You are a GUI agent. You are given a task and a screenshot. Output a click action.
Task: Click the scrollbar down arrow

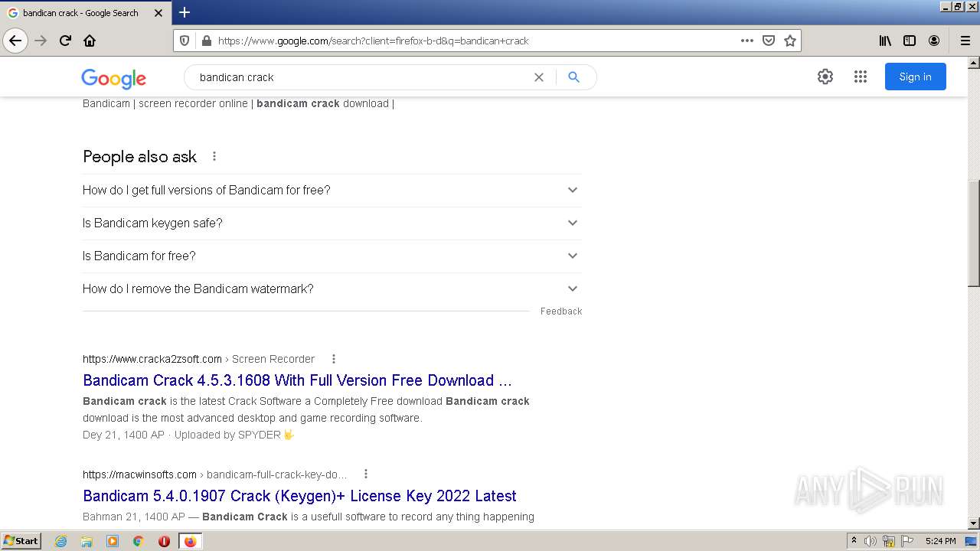(974, 523)
